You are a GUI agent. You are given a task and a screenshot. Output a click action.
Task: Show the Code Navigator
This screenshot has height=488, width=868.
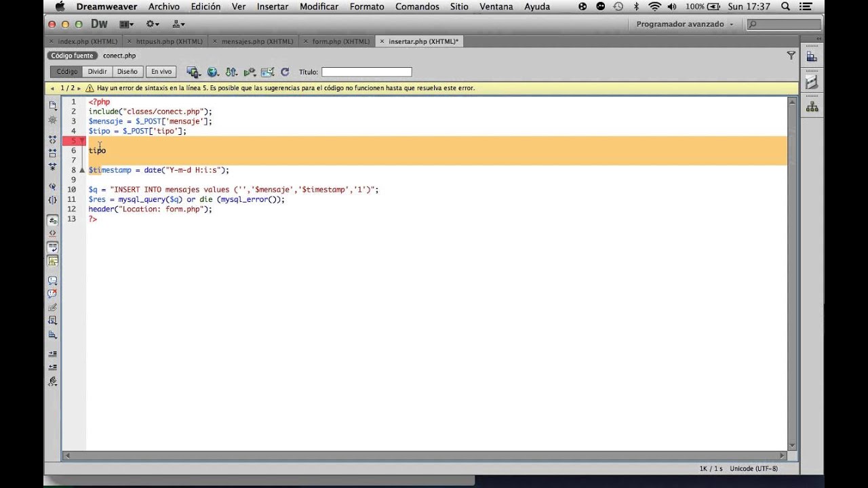(x=52, y=119)
